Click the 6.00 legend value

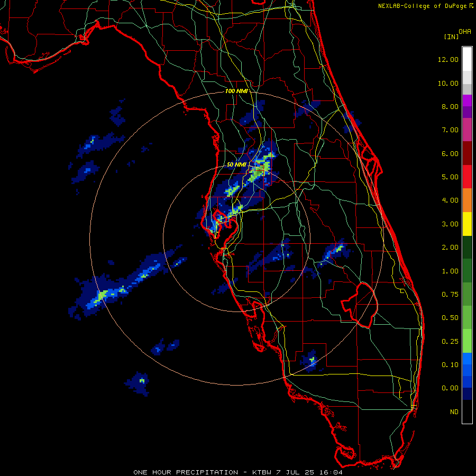(450, 153)
